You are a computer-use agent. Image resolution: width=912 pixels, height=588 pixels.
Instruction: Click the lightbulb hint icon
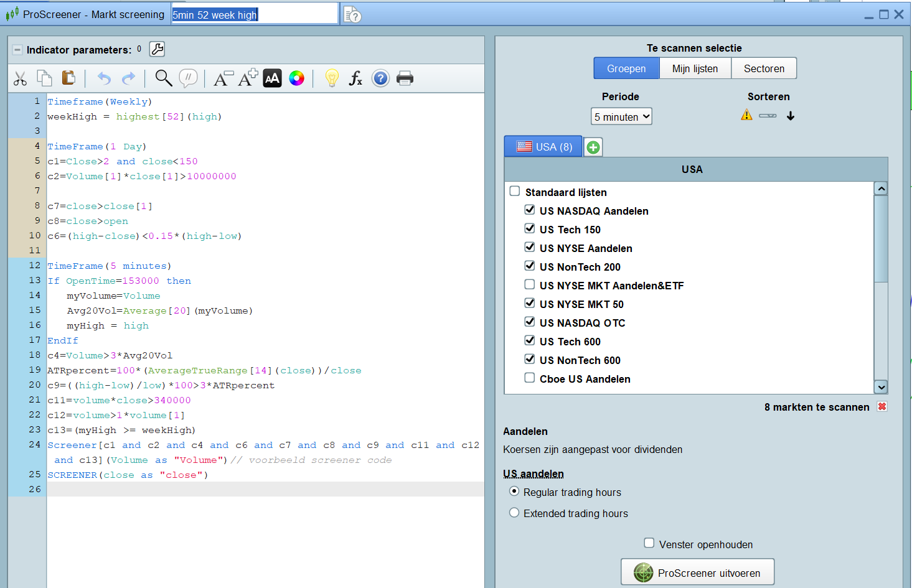(332, 78)
